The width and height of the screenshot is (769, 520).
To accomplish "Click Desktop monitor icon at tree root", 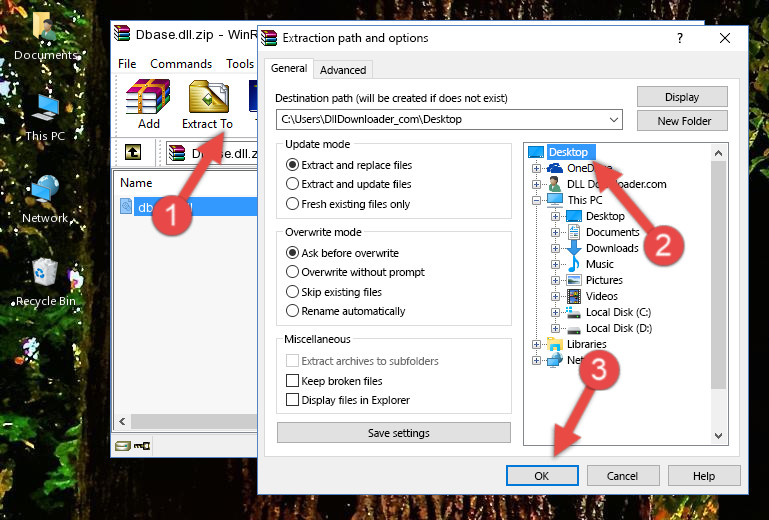I will pyautogui.click(x=536, y=152).
